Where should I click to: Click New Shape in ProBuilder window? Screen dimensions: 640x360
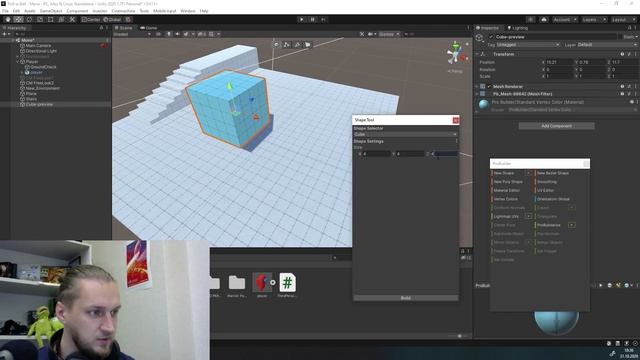pyautogui.click(x=504, y=173)
